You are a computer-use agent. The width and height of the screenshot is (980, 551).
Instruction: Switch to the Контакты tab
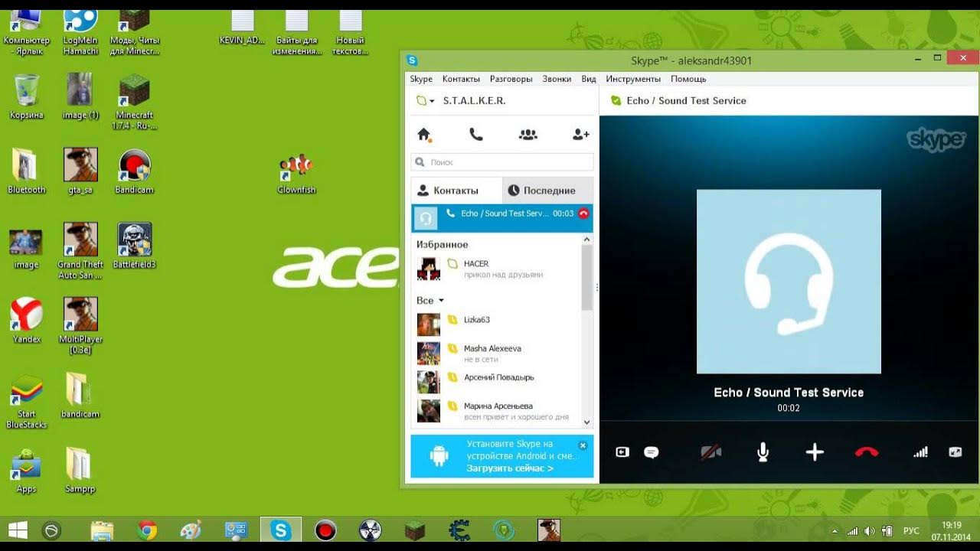tap(456, 191)
